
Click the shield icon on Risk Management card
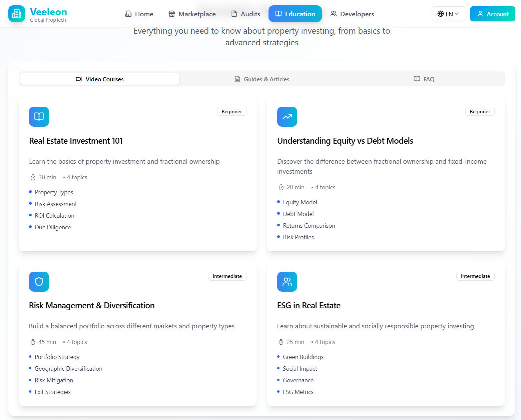pos(39,282)
